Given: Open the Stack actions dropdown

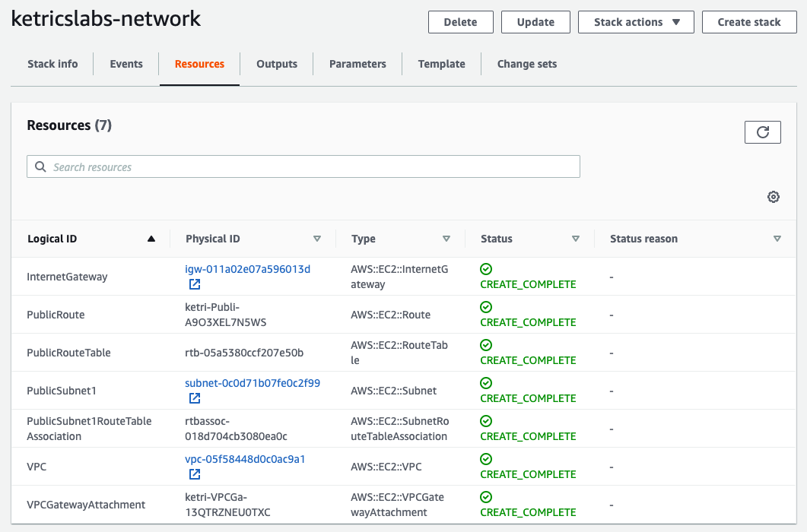Looking at the screenshot, I should pyautogui.click(x=636, y=22).
